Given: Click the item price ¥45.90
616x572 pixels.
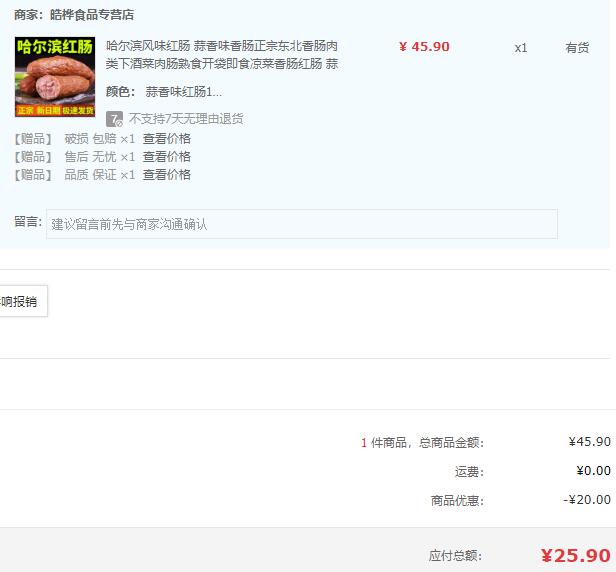Looking at the screenshot, I should tap(424, 47).
